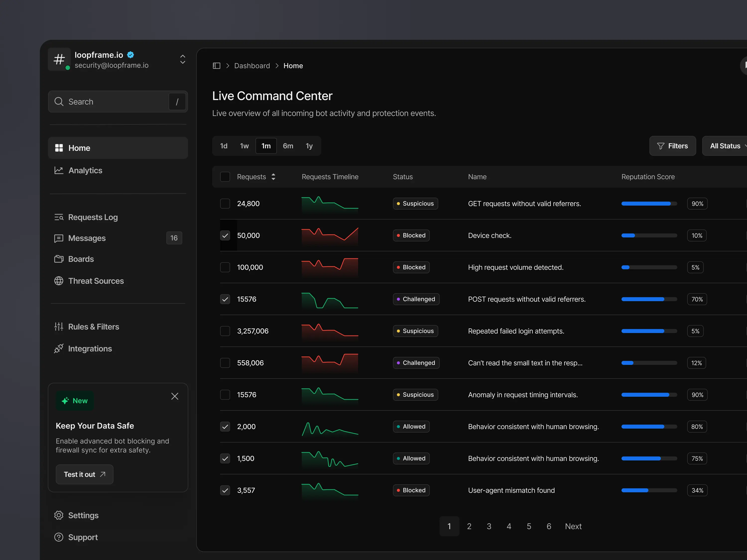
Task: Open Threat Sources via globe icon
Action: click(x=59, y=280)
